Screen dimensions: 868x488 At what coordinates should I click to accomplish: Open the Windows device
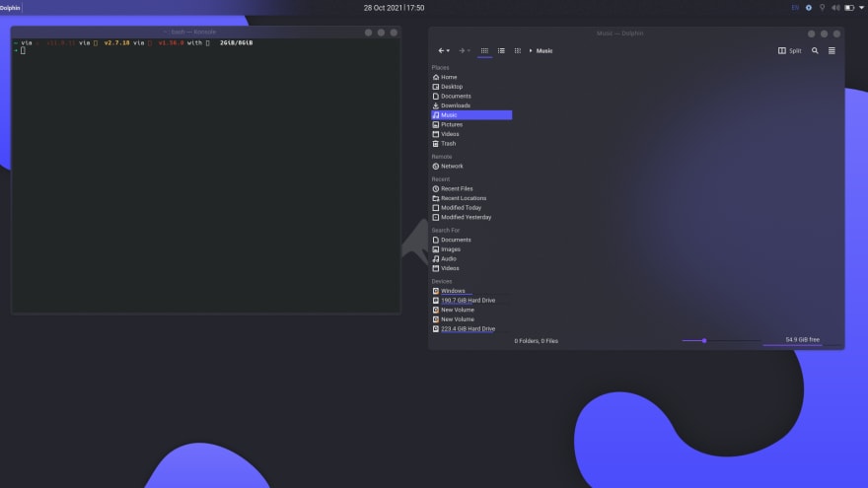pos(471,291)
